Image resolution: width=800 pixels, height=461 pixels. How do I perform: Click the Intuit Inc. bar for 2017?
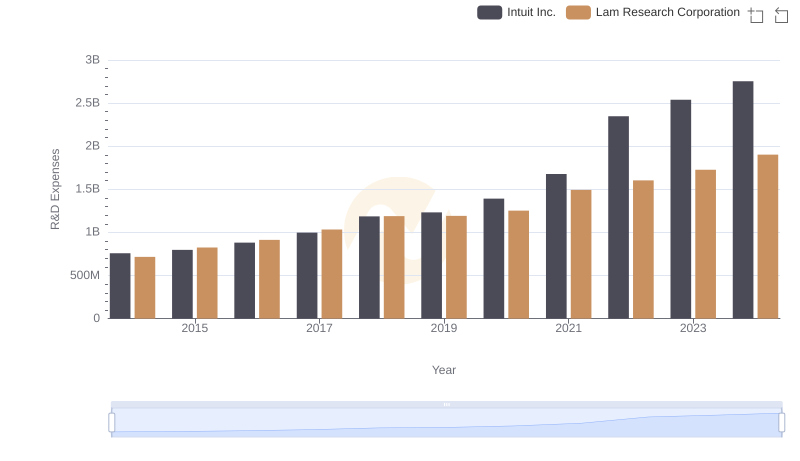click(307, 275)
